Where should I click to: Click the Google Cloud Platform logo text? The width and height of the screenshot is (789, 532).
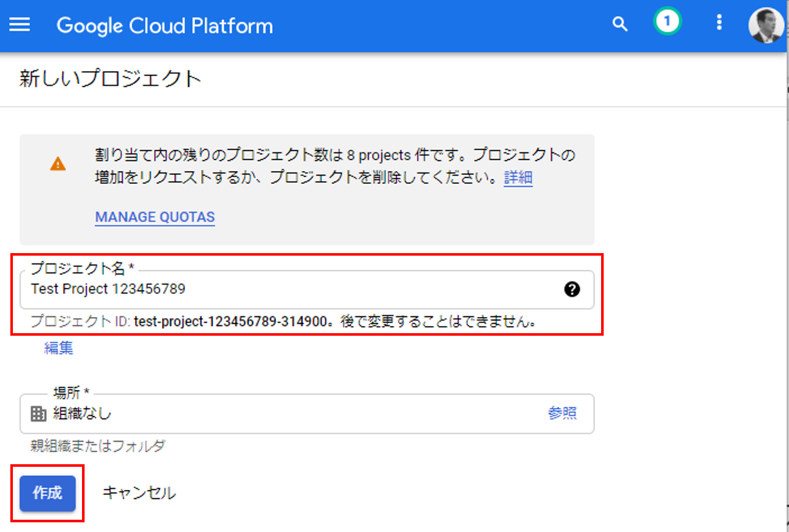pyautogui.click(x=165, y=26)
